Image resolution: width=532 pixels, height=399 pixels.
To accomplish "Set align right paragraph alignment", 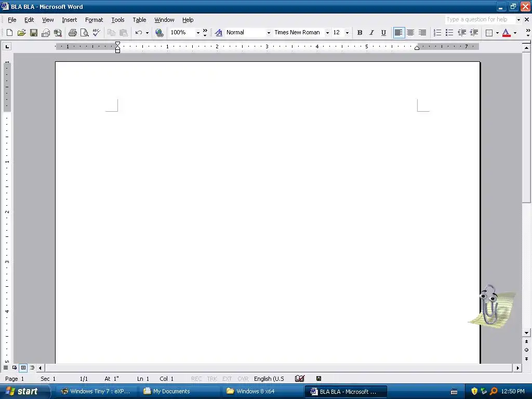I will point(422,33).
